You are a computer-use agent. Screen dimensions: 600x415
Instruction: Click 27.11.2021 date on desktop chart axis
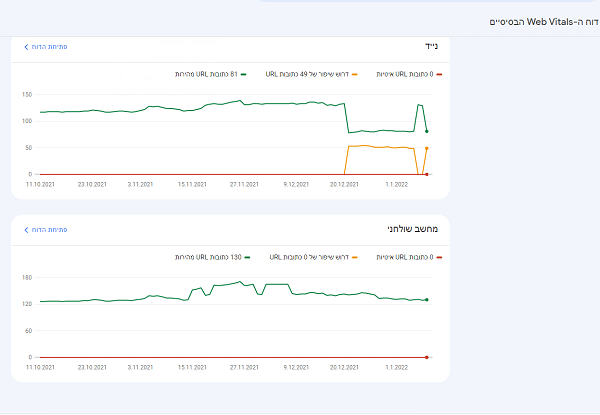click(x=244, y=367)
